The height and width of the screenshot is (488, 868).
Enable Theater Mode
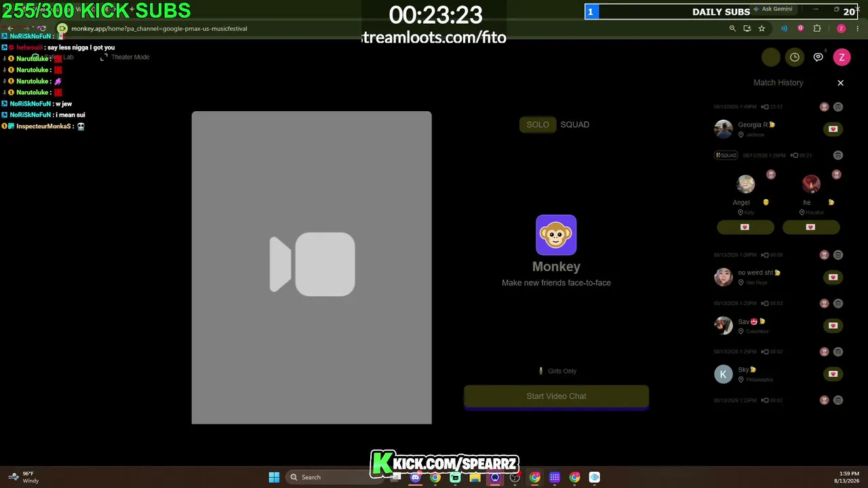click(x=125, y=58)
